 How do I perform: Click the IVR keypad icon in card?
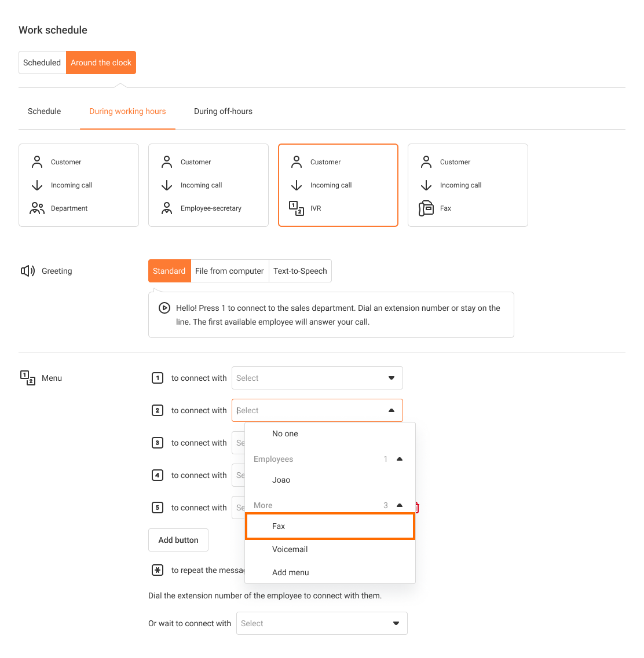pos(297,208)
